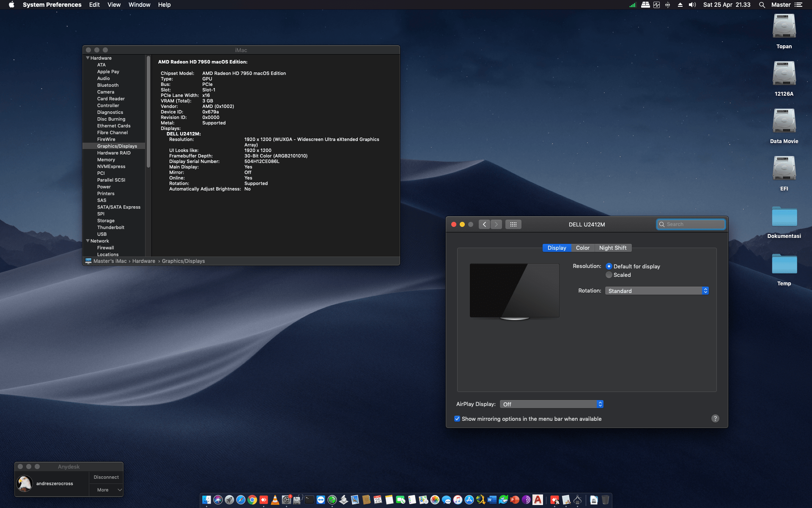Viewport: 812px width, 508px height.
Task: Open the help question mark button
Action: pos(715,419)
